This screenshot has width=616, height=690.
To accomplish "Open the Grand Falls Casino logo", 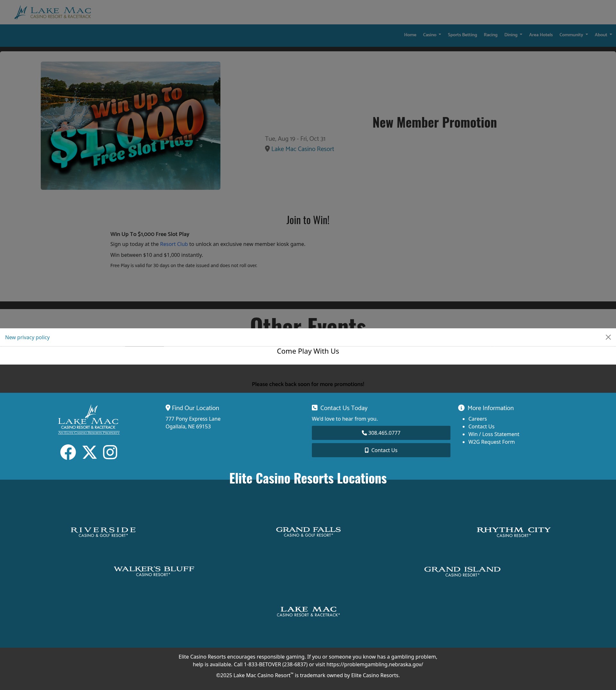I will pyautogui.click(x=308, y=532).
